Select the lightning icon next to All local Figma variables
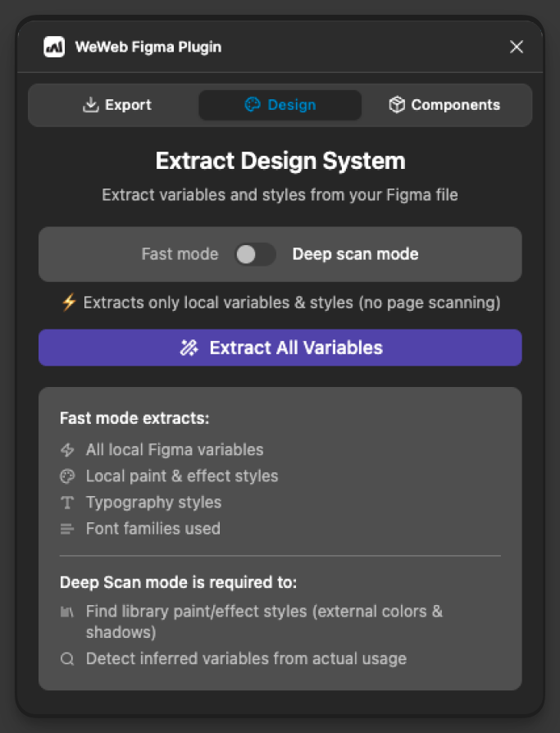The image size is (560, 733). coord(66,449)
